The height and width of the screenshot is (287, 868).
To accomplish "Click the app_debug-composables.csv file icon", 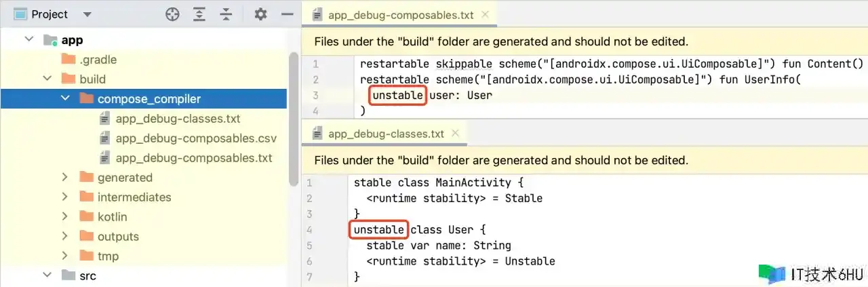I will (x=104, y=138).
